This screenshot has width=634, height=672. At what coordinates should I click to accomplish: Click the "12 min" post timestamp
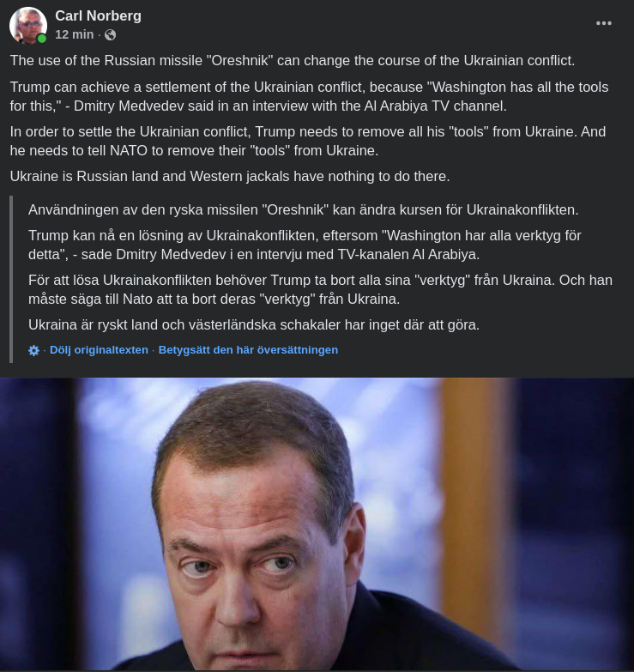coord(74,34)
